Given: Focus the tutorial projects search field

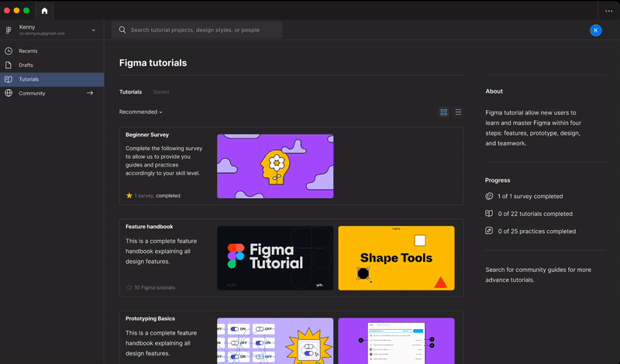Looking at the screenshot, I should coord(197,30).
